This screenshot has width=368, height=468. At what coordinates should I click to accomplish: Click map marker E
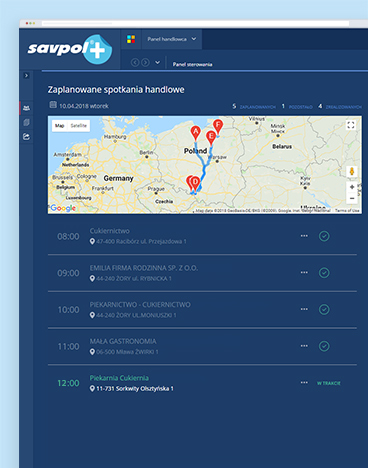pos(211,137)
